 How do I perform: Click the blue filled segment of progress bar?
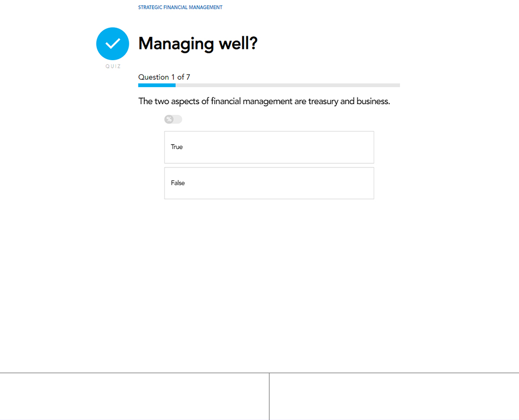(157, 85)
